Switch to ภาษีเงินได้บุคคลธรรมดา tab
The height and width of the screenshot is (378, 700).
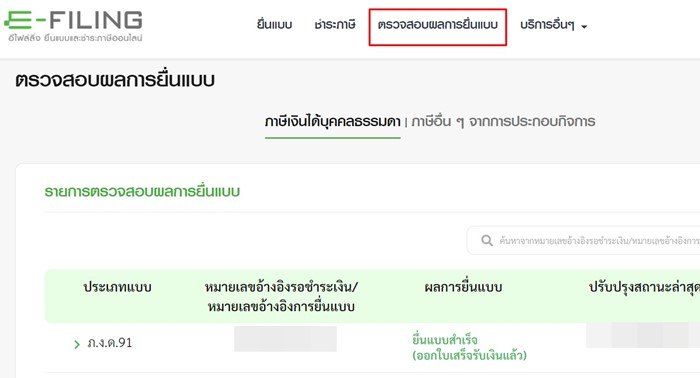(333, 121)
